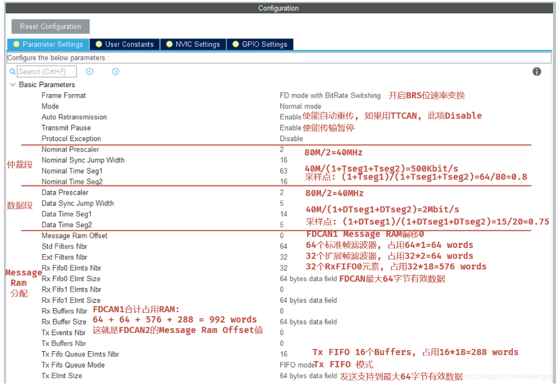Click the next search result arrow icon
560x392 pixels.
(x=115, y=71)
